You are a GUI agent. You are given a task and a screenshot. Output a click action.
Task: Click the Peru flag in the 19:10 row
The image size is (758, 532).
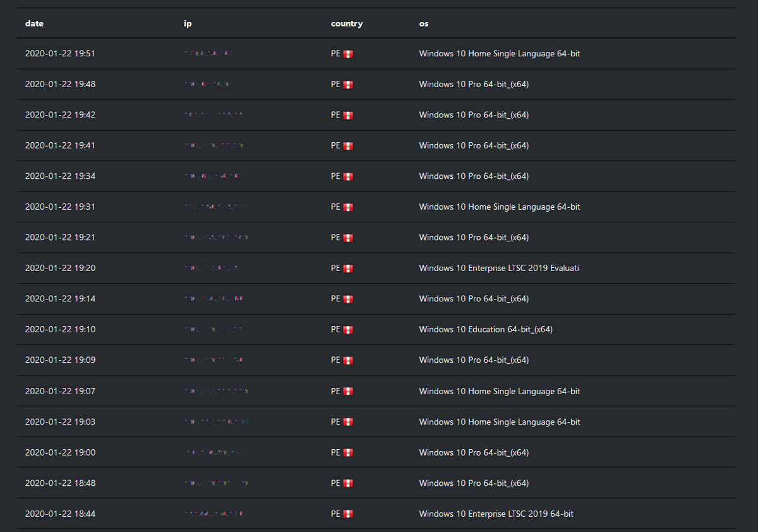(x=348, y=330)
